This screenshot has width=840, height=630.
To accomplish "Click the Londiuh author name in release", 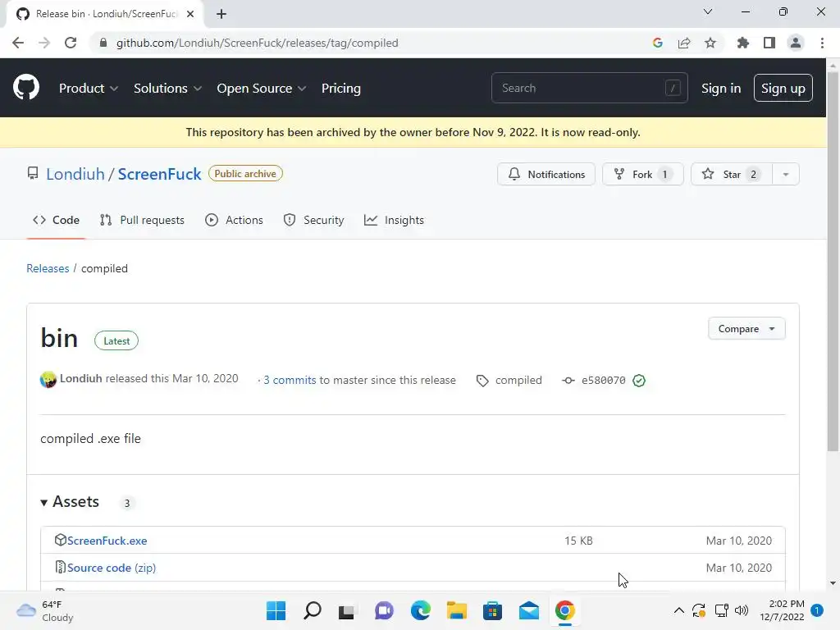I will pyautogui.click(x=81, y=378).
